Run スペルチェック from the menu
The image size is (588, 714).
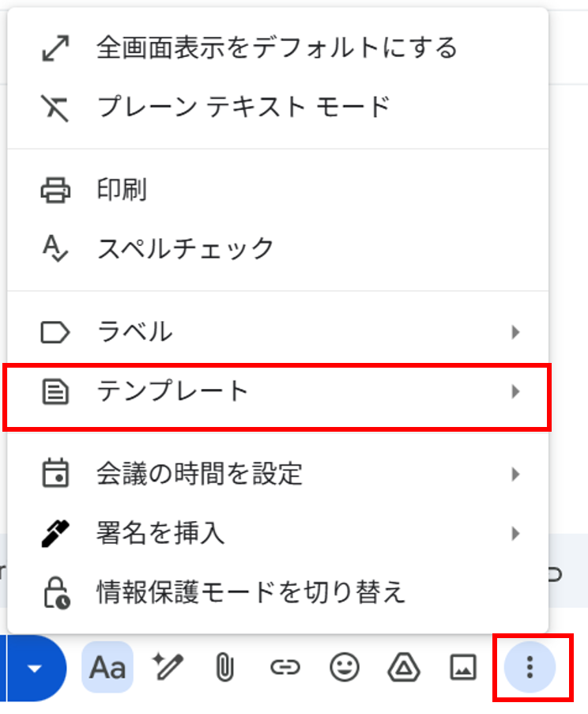pos(277,249)
